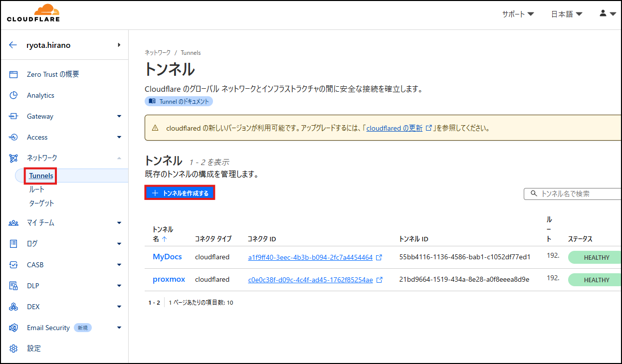622x364 pixels.
Task: Collapse the ネットワーク sidebar section
Action: (119, 158)
